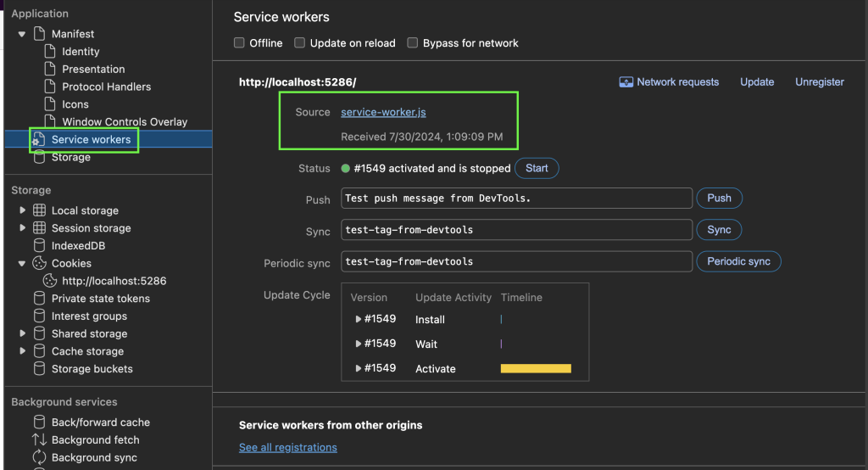Click the Push button
This screenshot has width=868, height=470.
tap(719, 198)
